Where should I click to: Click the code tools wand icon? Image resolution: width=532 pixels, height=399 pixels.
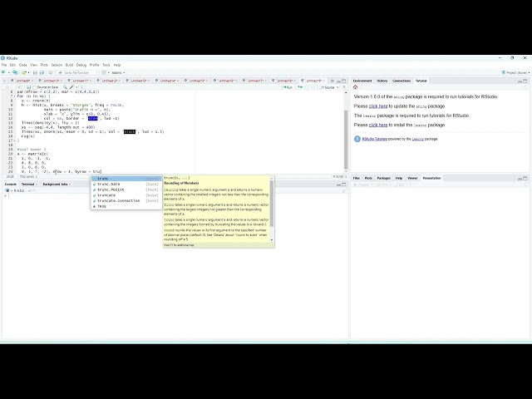click(x=71, y=87)
